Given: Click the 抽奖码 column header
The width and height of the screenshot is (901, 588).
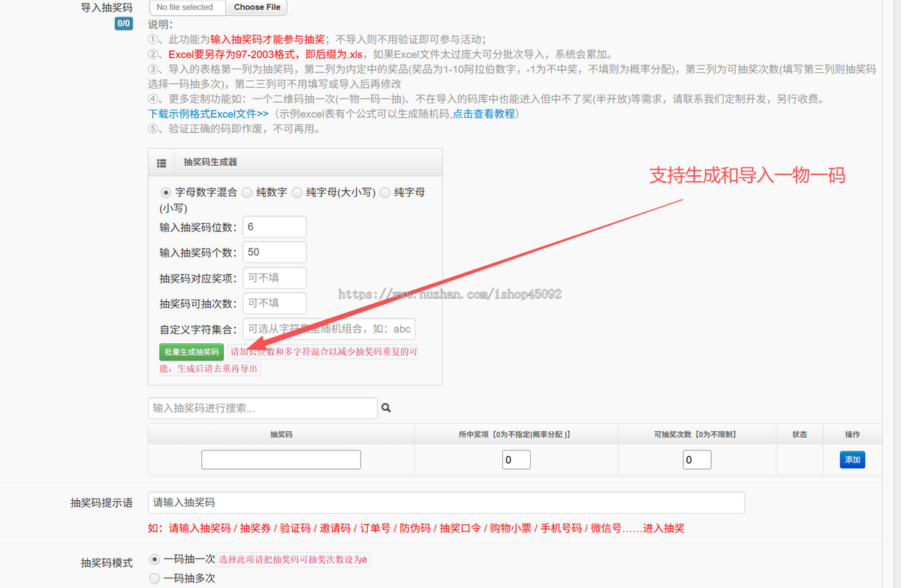Looking at the screenshot, I should coord(281,434).
